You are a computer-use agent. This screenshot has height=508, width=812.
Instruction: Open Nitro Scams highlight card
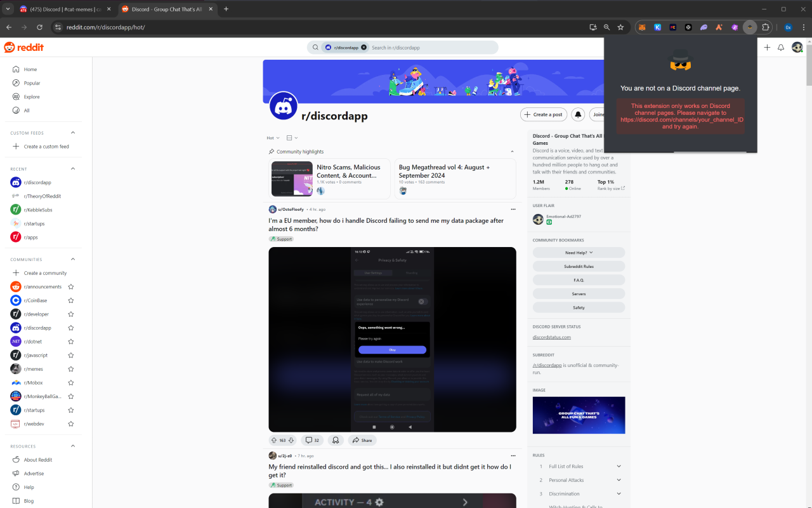tap(329, 178)
